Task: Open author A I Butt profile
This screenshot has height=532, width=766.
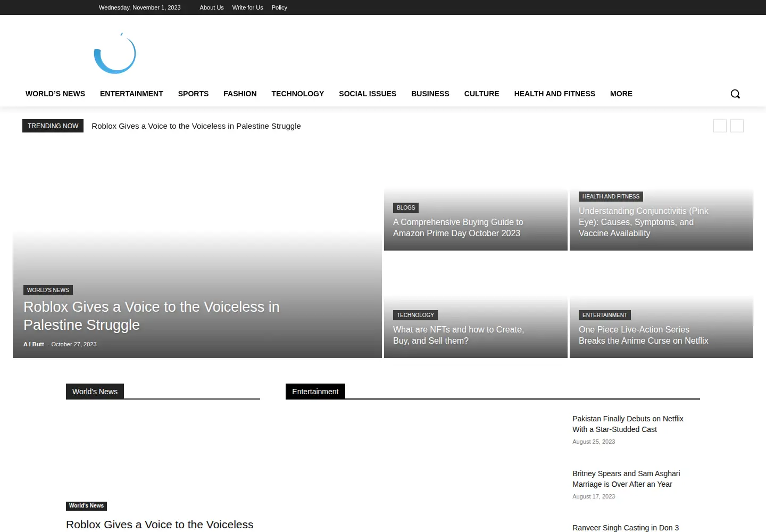Action: [34, 344]
